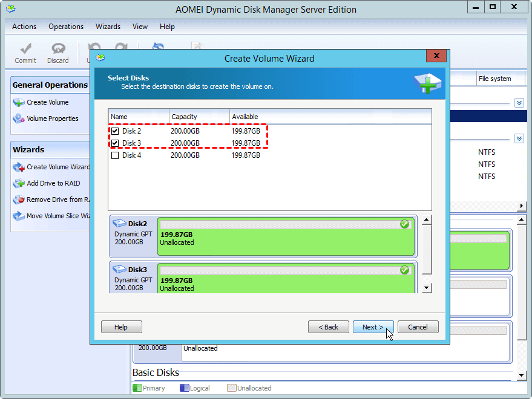532x399 pixels.
Task: Click the Capacity column header
Action: click(x=199, y=117)
